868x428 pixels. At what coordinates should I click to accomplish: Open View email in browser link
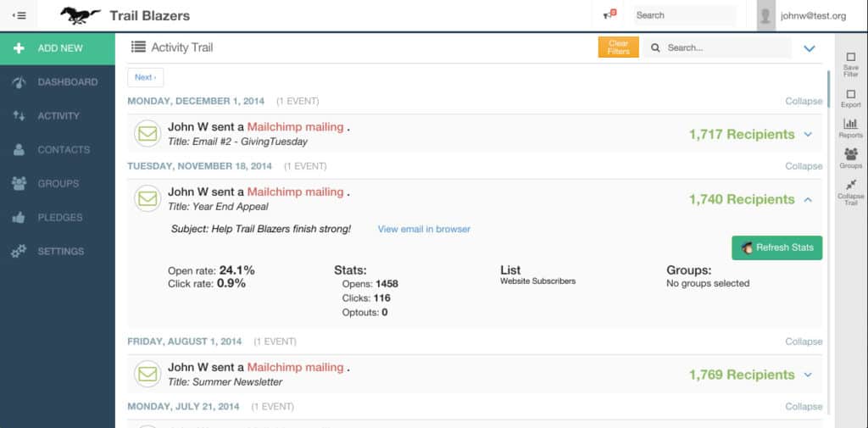(x=424, y=229)
